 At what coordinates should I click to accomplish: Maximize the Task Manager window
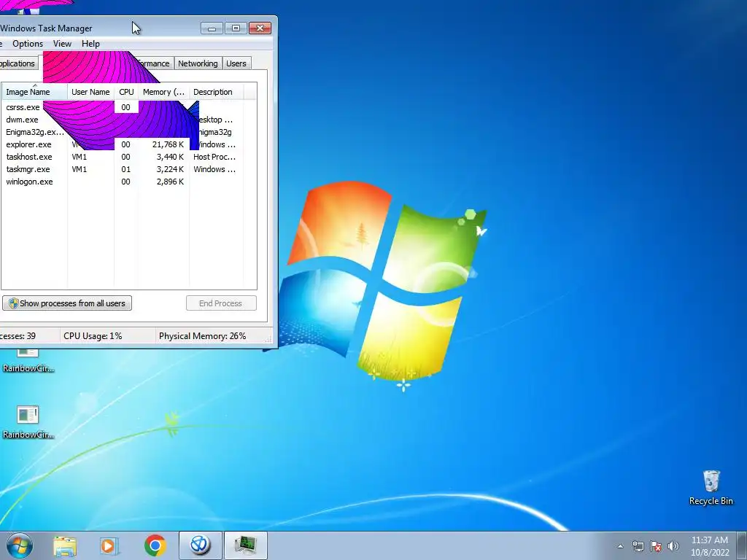click(236, 28)
